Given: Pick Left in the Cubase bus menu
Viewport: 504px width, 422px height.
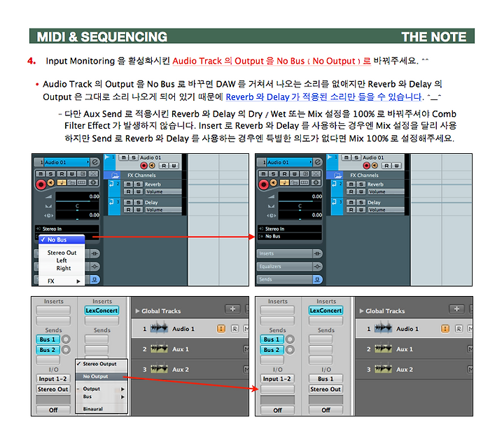Looking at the screenshot, I should tap(62, 260).
